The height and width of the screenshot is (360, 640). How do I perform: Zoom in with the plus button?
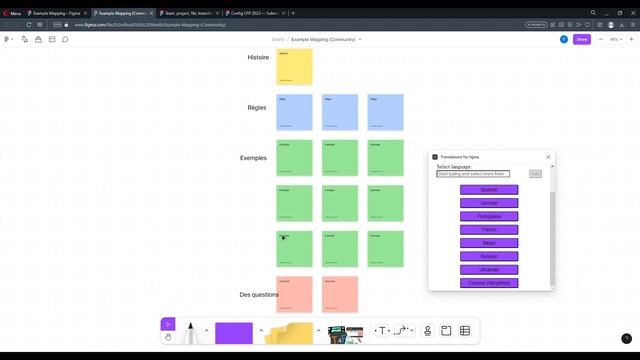click(x=631, y=39)
